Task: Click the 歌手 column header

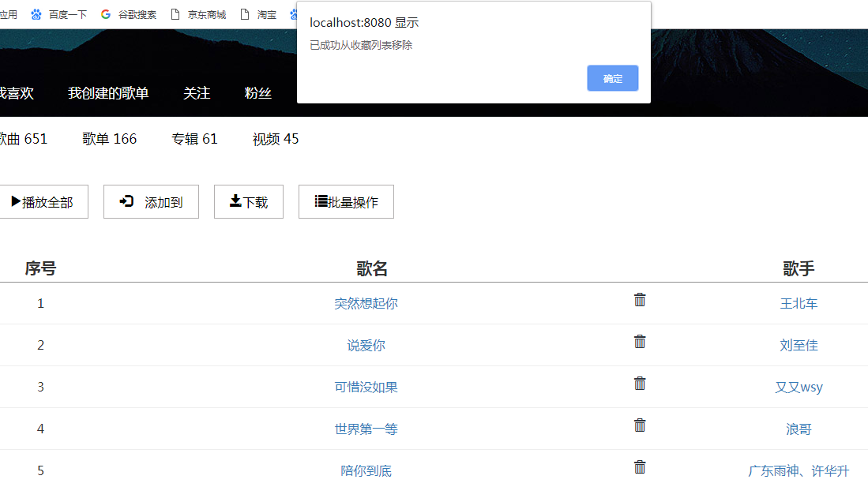Action: (x=798, y=268)
